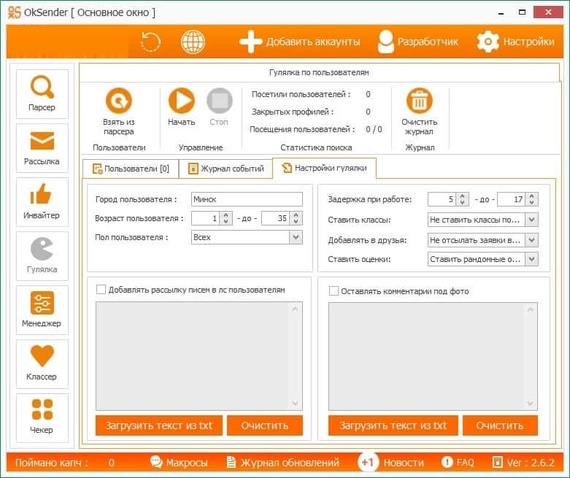Open Новости +1 in status bar
The width and height of the screenshot is (570, 478).
pyautogui.click(x=391, y=462)
